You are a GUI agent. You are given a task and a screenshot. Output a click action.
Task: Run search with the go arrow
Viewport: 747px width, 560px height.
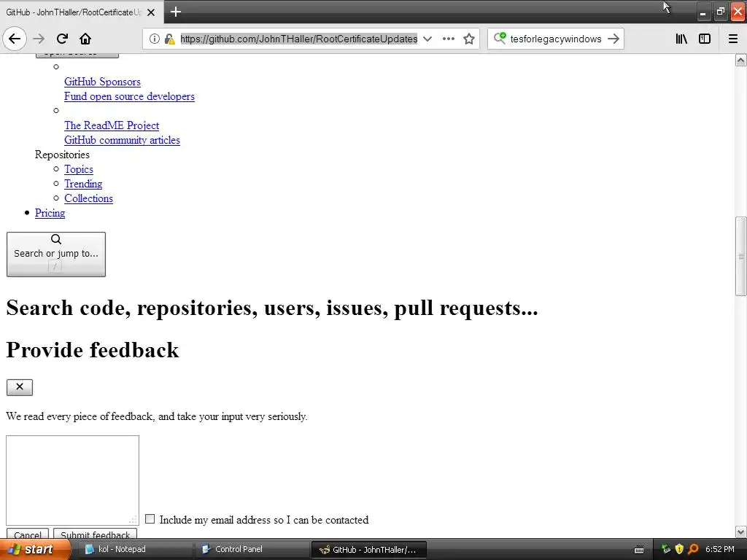[614, 39]
